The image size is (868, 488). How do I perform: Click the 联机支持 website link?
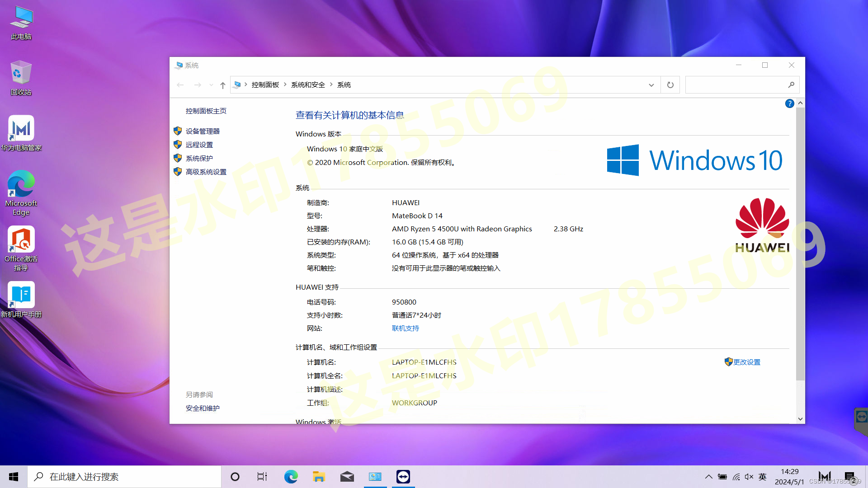point(405,328)
